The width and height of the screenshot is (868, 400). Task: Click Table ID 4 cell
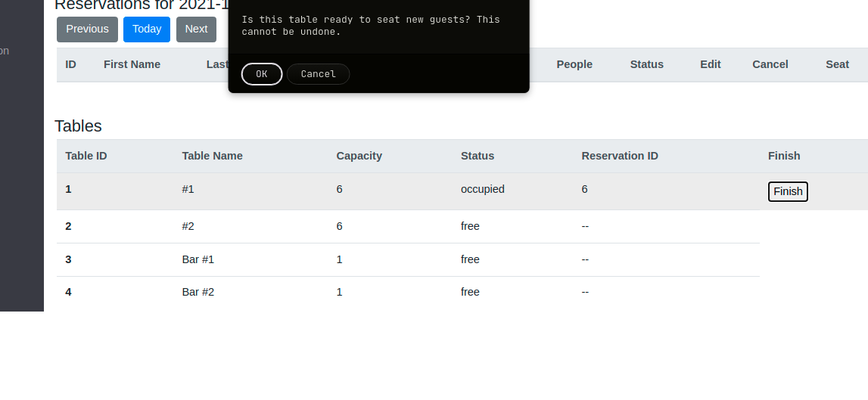[x=68, y=292]
